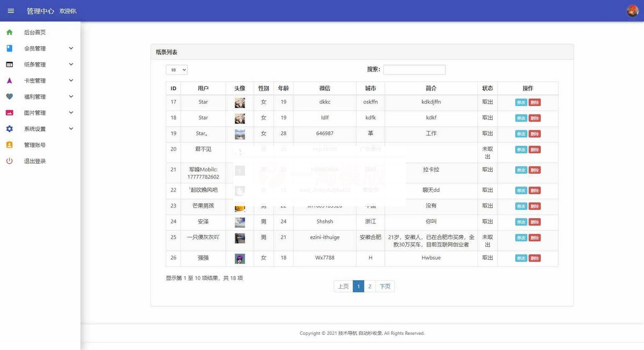
Task: Select the heart icon for 福利管理
Action: pos(10,97)
